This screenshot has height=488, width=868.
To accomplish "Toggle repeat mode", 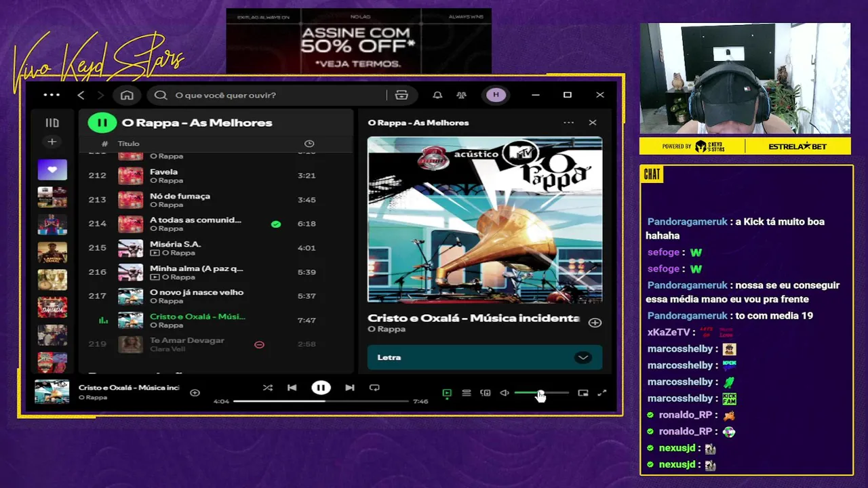I will point(374,388).
